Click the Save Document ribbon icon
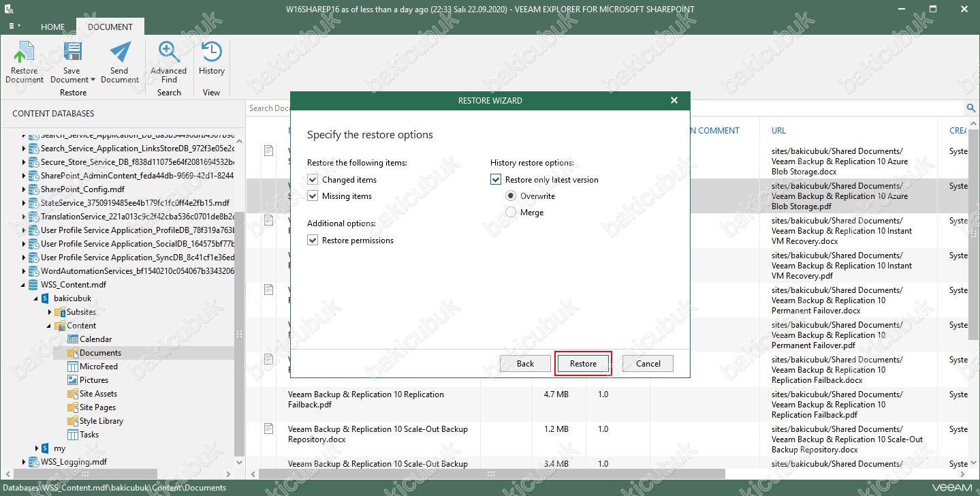The width and height of the screenshot is (980, 496). pyautogui.click(x=72, y=53)
